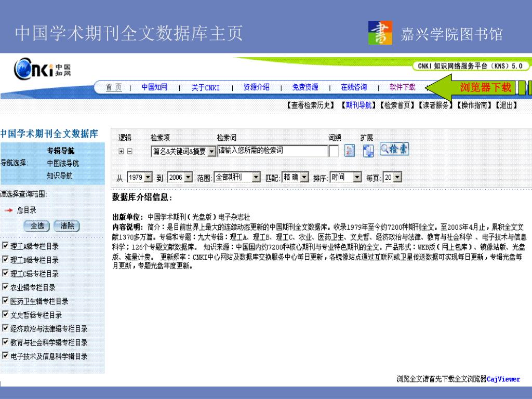Open 软件下载 navigation item
This screenshot has height=399, width=532.
click(403, 87)
